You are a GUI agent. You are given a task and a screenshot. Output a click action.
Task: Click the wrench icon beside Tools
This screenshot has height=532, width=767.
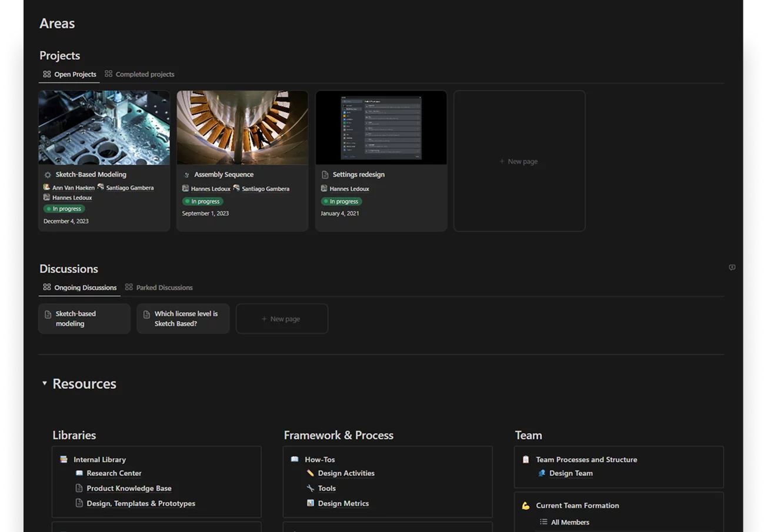pos(311,488)
